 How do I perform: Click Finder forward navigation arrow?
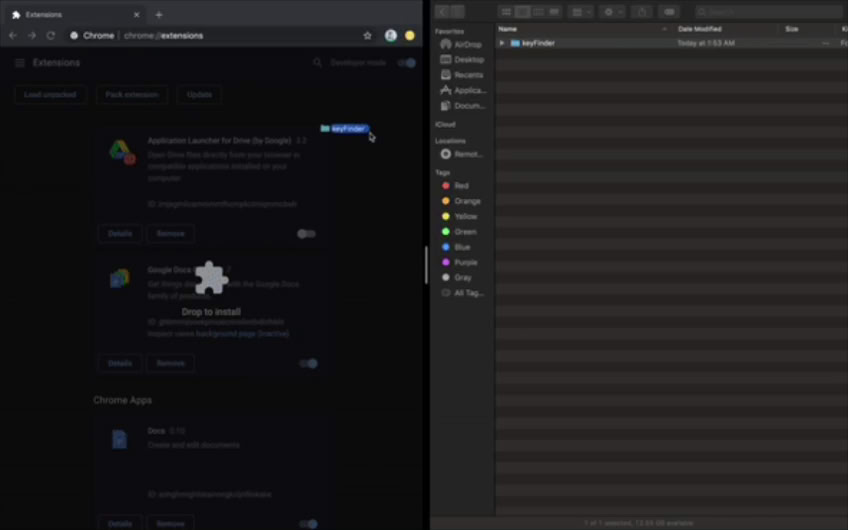tap(457, 11)
